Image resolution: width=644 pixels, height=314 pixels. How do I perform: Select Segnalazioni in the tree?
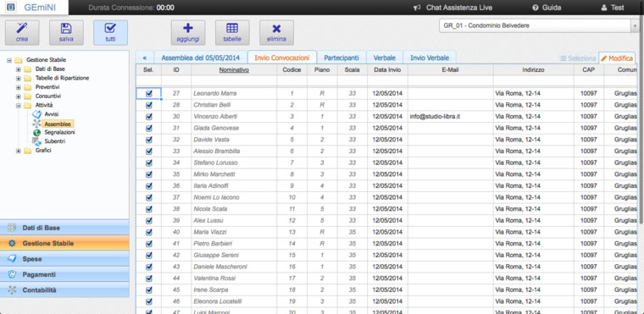[59, 132]
